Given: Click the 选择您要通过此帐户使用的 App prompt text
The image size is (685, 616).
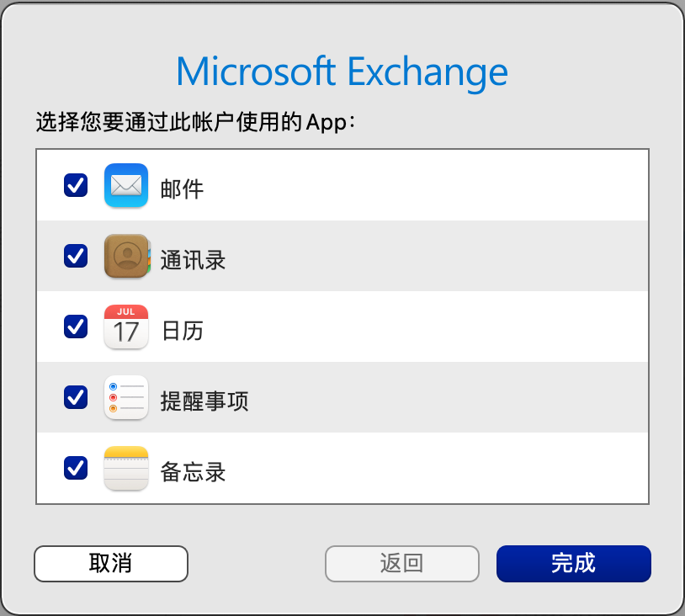Looking at the screenshot, I should [195, 123].
